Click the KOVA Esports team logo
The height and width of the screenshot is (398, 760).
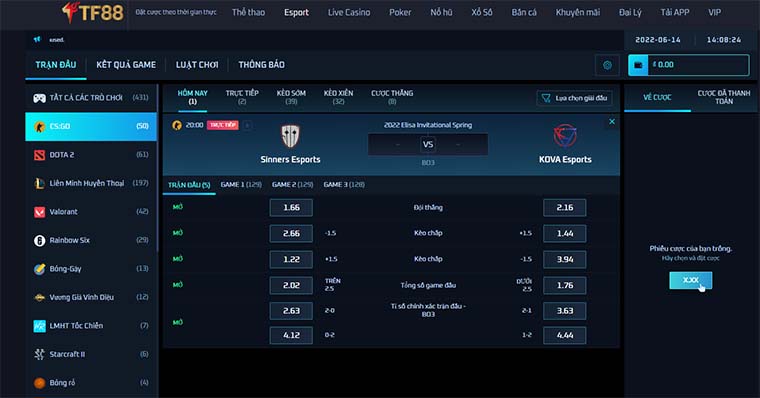click(x=565, y=136)
